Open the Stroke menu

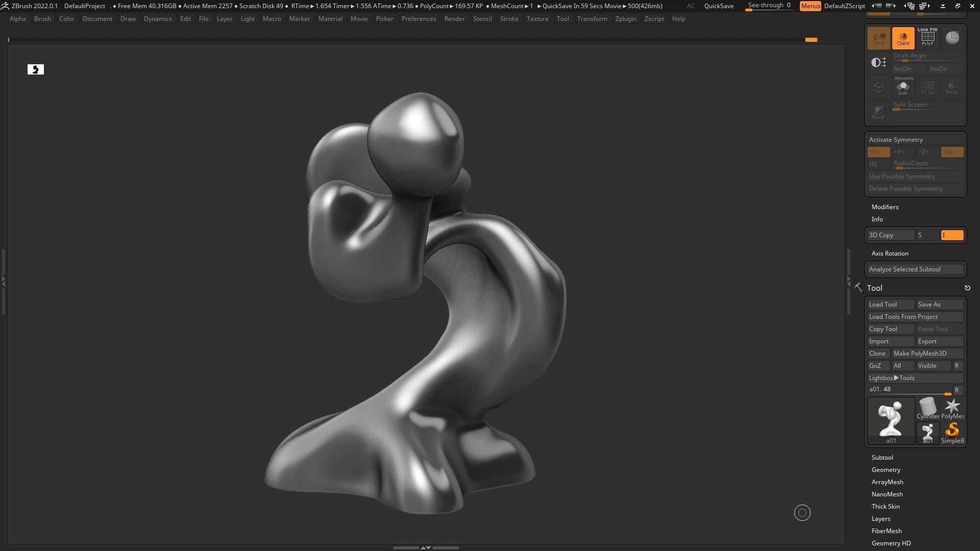[509, 19]
